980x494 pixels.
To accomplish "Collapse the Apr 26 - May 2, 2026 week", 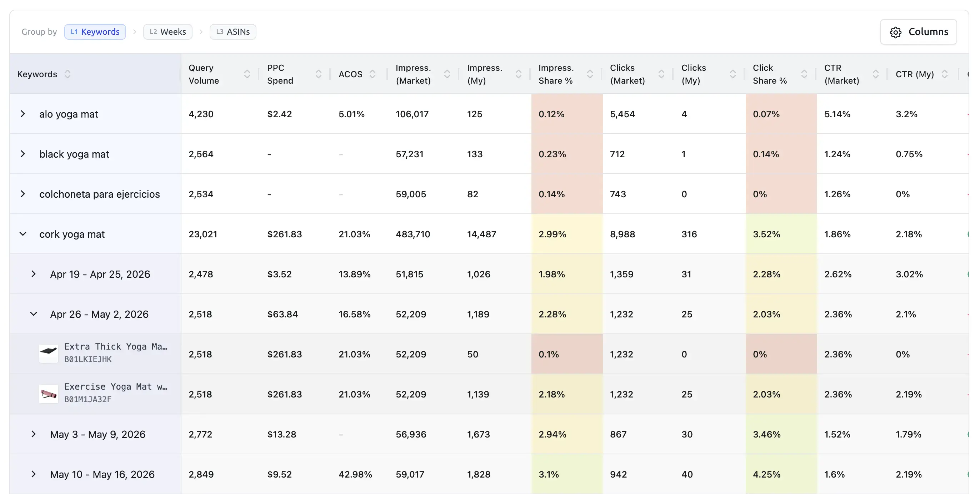I will [x=34, y=314].
